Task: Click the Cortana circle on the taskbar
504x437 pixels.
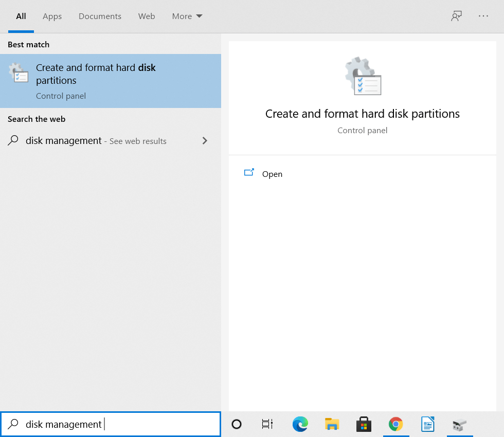Action: click(236, 424)
